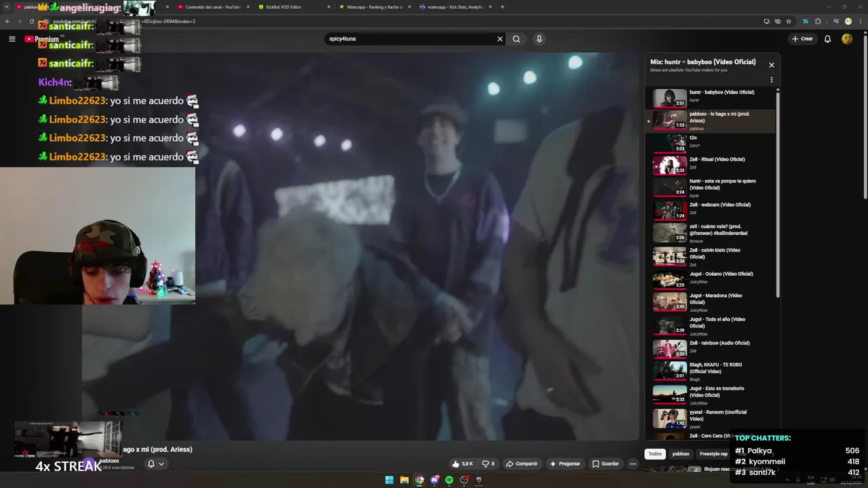Play Zell - webcam (Video Oficial)
Viewport: 868px width, 488px height.
tap(711, 209)
